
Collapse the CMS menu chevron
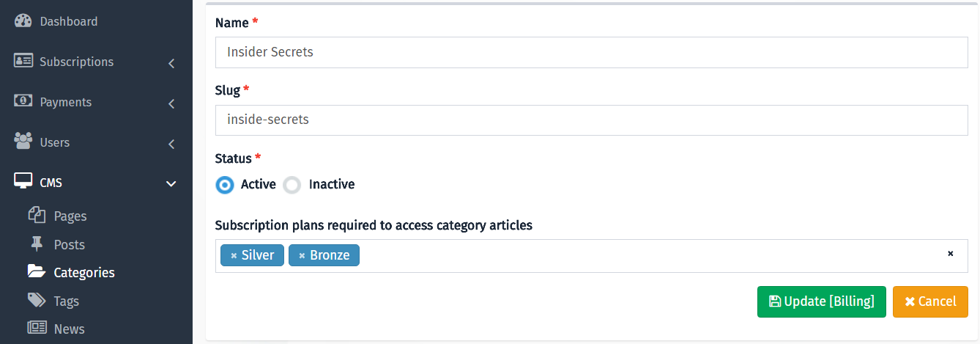click(x=171, y=183)
